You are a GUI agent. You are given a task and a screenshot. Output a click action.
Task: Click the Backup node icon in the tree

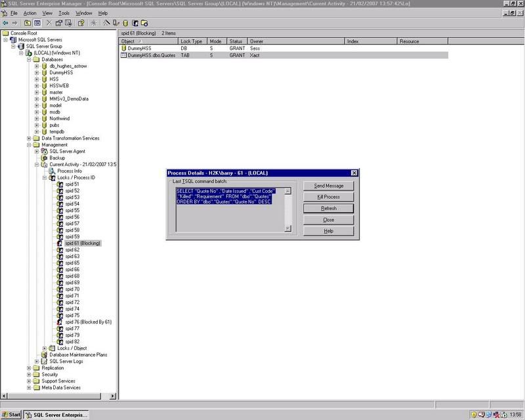(x=44, y=157)
